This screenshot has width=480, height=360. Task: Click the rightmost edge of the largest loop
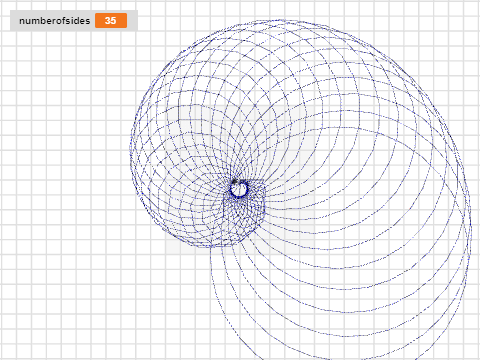click(469, 233)
